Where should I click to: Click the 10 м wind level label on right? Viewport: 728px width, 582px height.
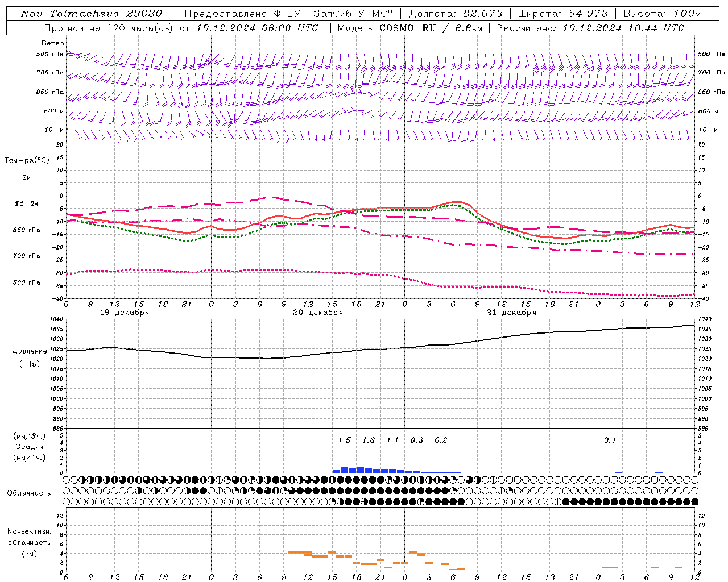click(x=708, y=130)
